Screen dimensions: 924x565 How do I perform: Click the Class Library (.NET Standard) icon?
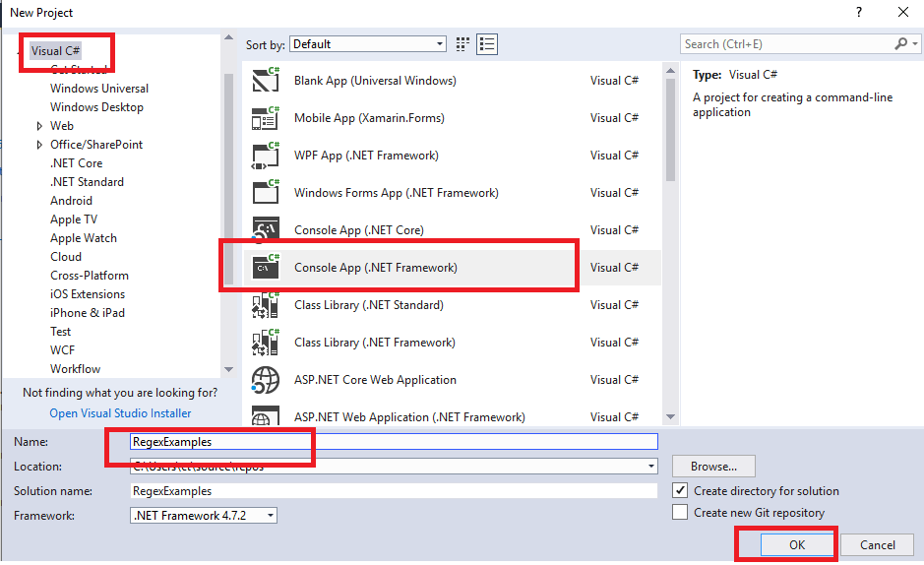(265, 304)
